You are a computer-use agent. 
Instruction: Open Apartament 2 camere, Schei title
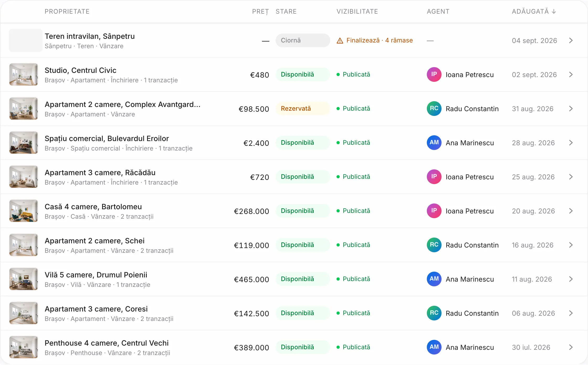[94, 241]
